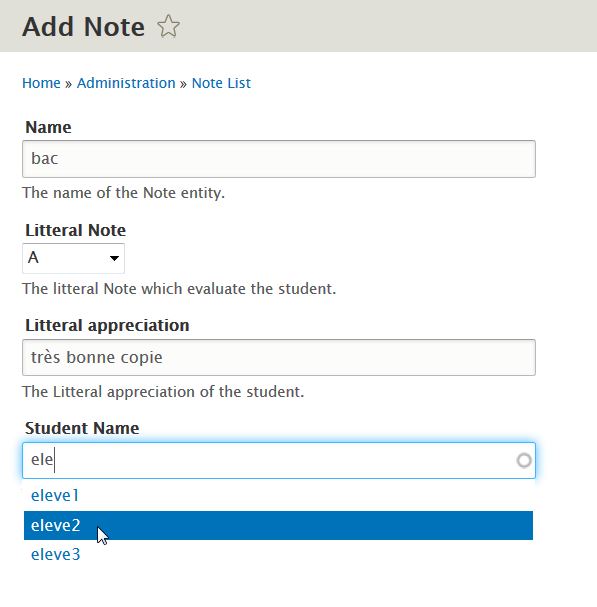Focus the Name field containing bac
This screenshot has height=607, width=597.
tap(279, 159)
